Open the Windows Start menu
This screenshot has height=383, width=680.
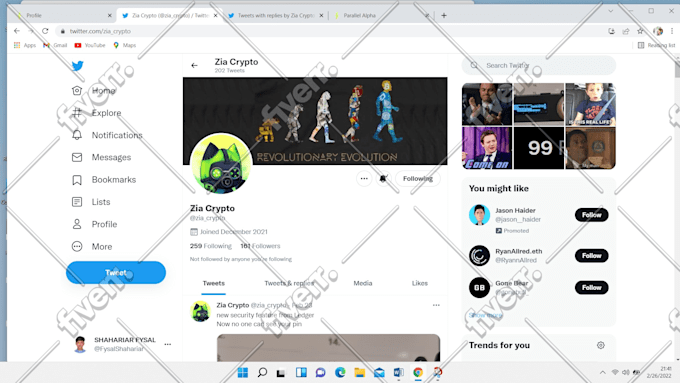pos(243,373)
